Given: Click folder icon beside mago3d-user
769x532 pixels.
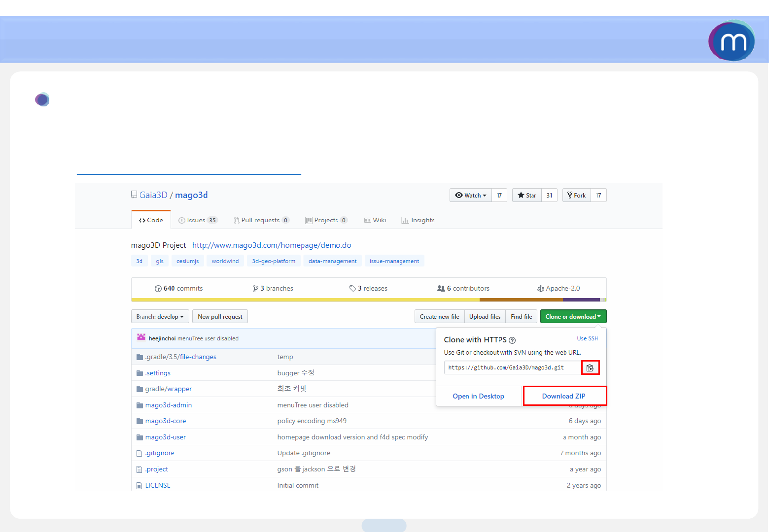Looking at the screenshot, I should click(140, 437).
